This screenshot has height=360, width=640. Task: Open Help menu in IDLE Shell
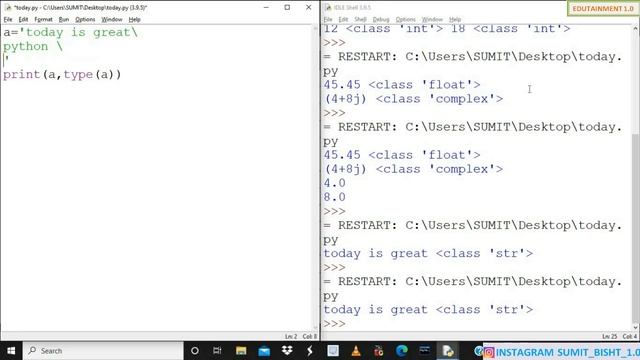(x=455, y=19)
